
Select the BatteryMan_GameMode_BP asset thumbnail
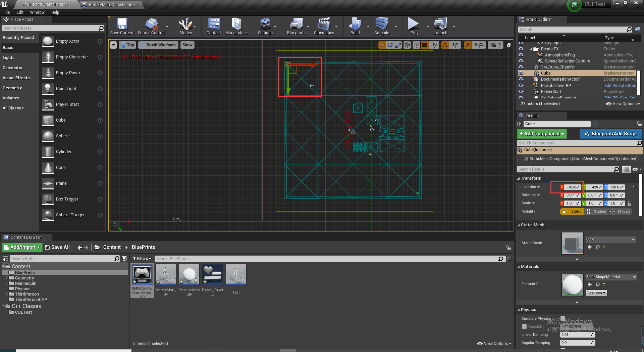pyautogui.click(x=142, y=275)
